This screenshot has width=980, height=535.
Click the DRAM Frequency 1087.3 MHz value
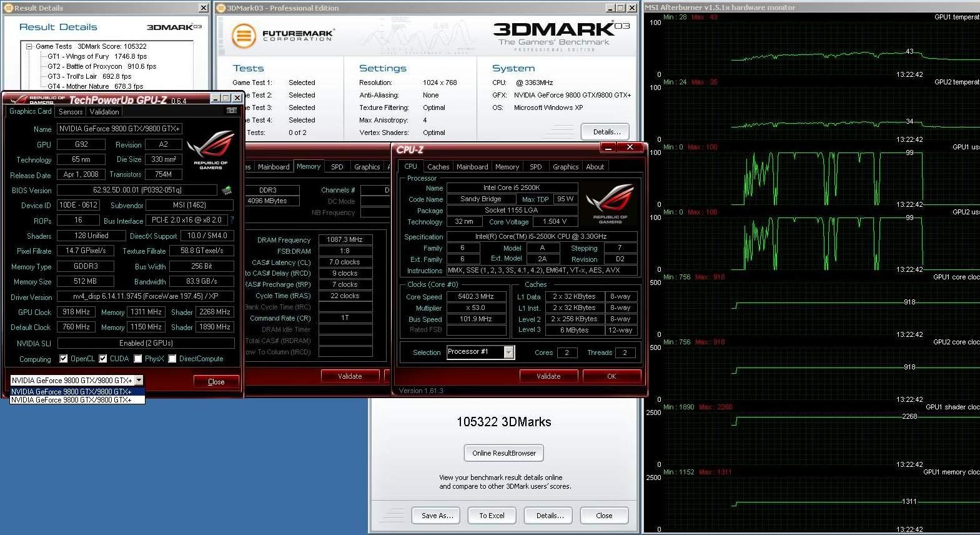[345, 239]
